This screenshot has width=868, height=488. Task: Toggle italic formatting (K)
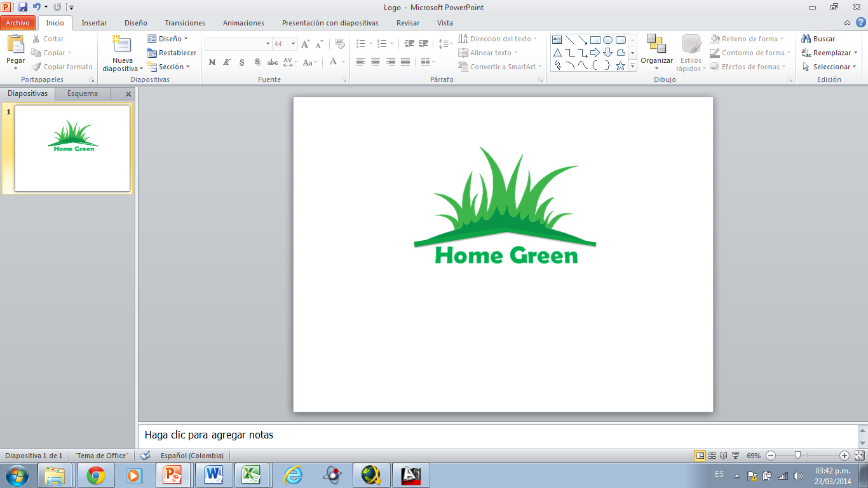[x=227, y=62]
